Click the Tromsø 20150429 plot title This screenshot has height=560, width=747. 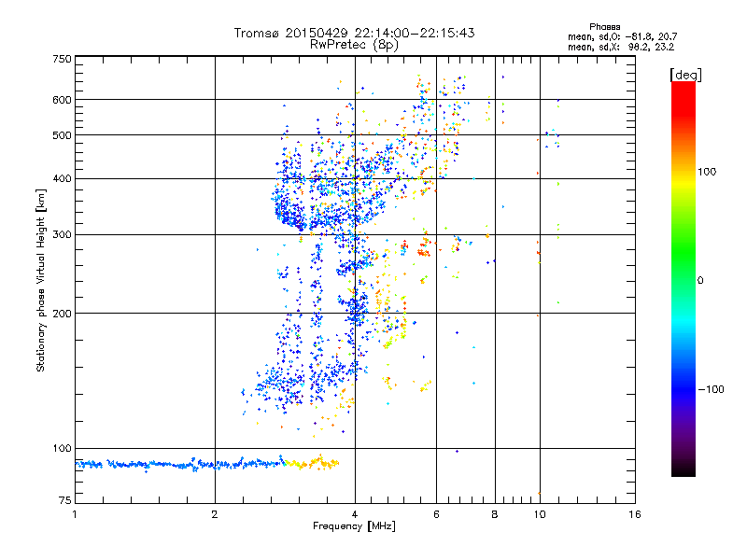pos(354,33)
